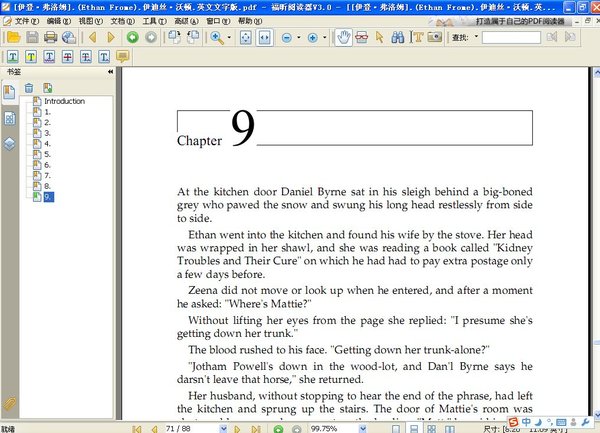600x433 pixels.
Task: Click the Zoom In plus icon
Action: tap(313, 37)
